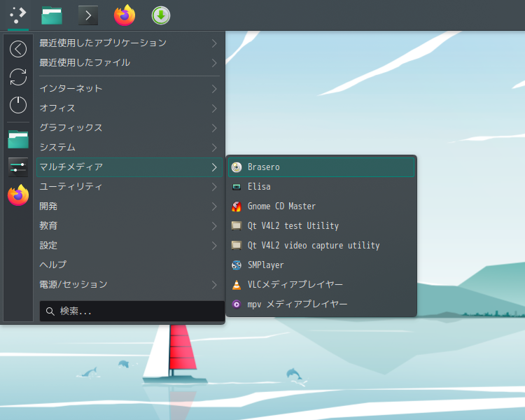Screen dimensions: 525x420
Task: Expand the ユーティリティ category arrow
Action: pos(214,187)
